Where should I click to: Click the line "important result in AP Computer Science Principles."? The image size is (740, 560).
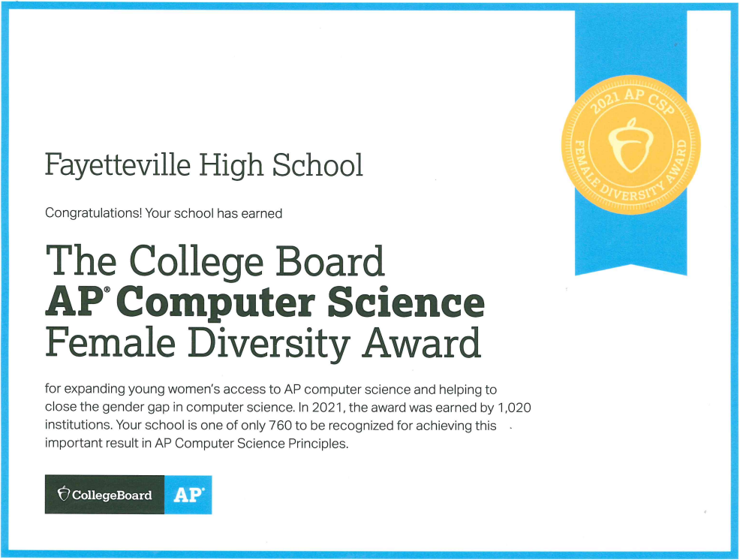tap(197, 444)
